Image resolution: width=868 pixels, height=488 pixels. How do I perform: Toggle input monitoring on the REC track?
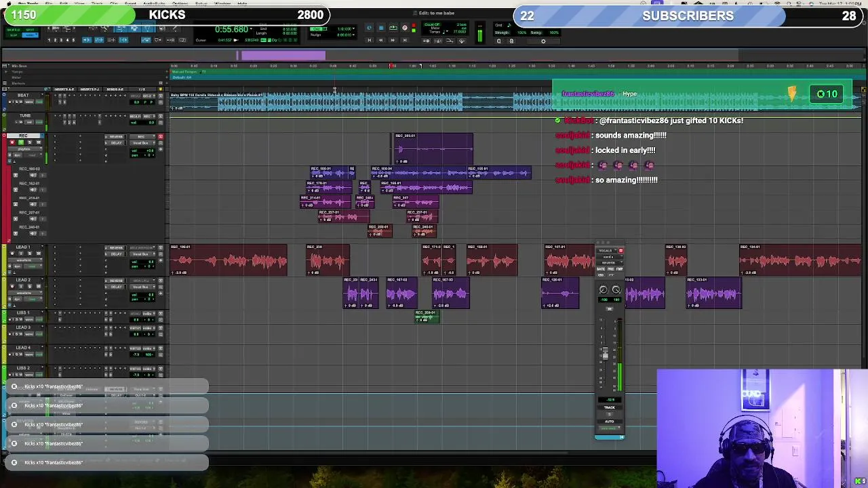click(x=21, y=142)
